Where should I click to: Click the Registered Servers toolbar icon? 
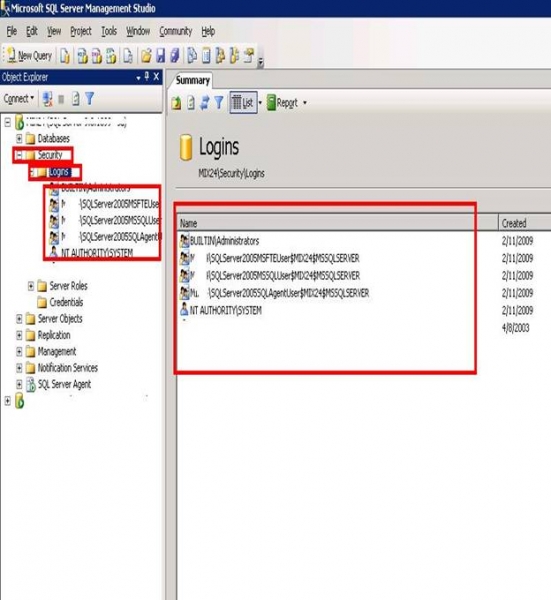tap(192, 56)
